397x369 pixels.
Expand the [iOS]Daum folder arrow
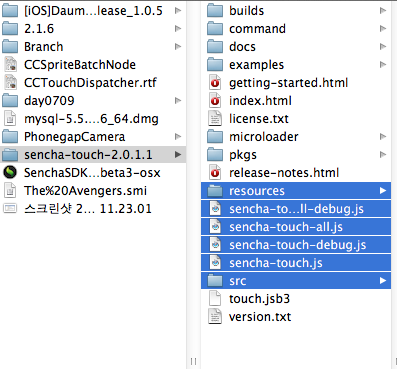[x=178, y=10]
